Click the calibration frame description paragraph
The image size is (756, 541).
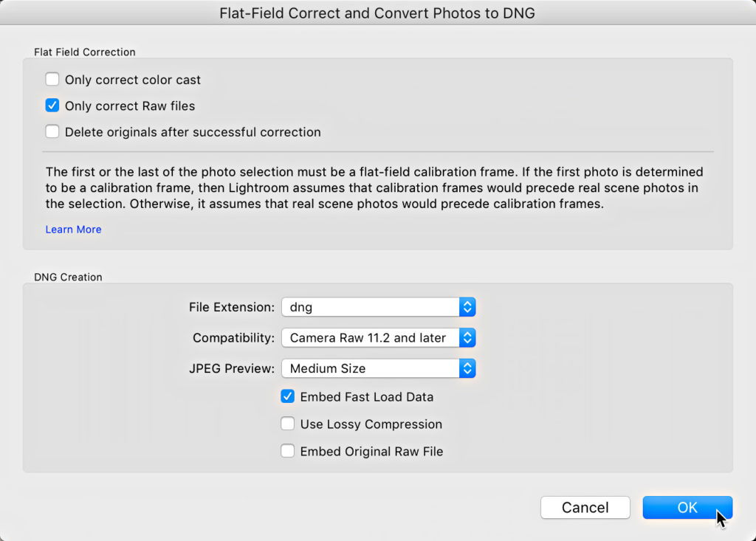[374, 188]
